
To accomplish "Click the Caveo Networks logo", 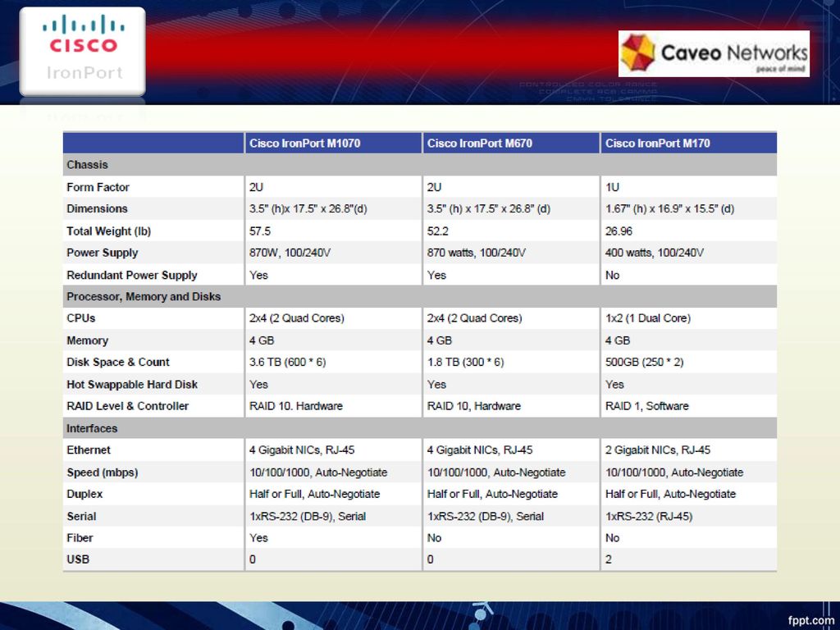I will 714,53.
